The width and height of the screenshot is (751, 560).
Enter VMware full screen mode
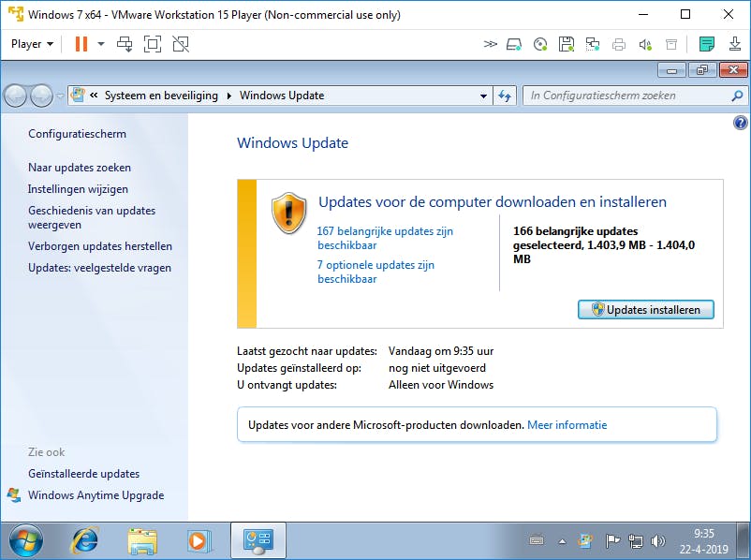153,44
